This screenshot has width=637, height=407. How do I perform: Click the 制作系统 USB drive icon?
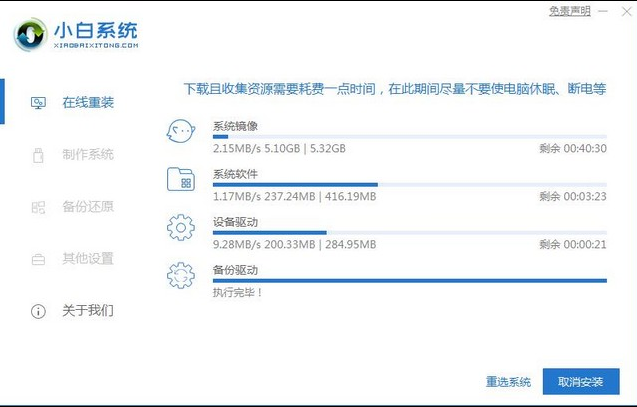point(38,155)
